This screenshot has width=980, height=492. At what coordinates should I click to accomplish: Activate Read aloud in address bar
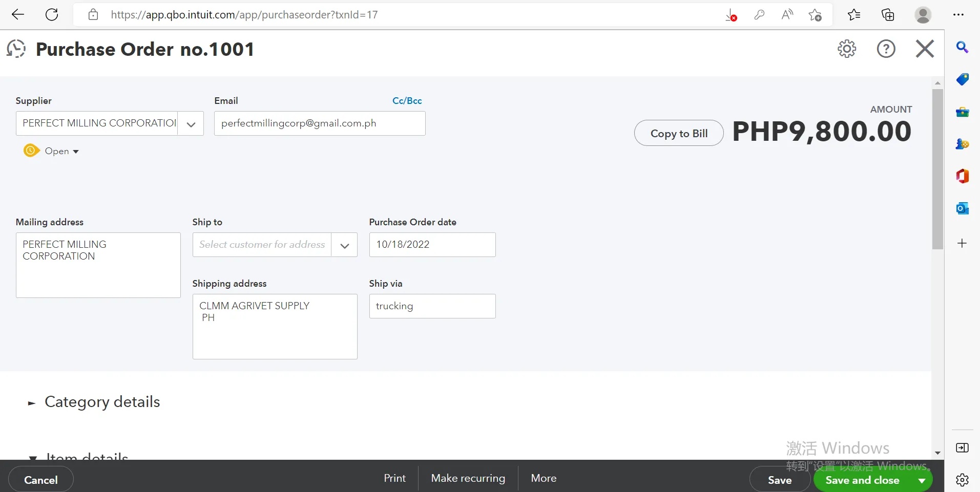point(787,14)
